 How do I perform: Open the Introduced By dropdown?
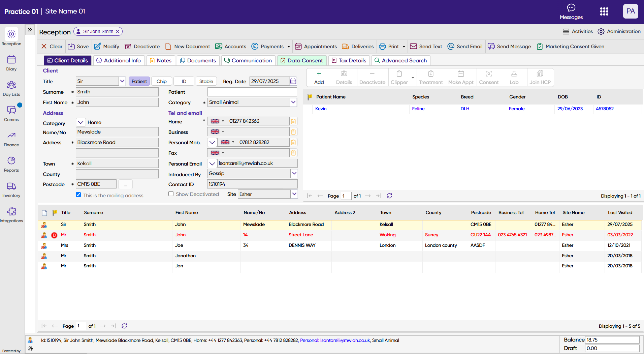[294, 173]
